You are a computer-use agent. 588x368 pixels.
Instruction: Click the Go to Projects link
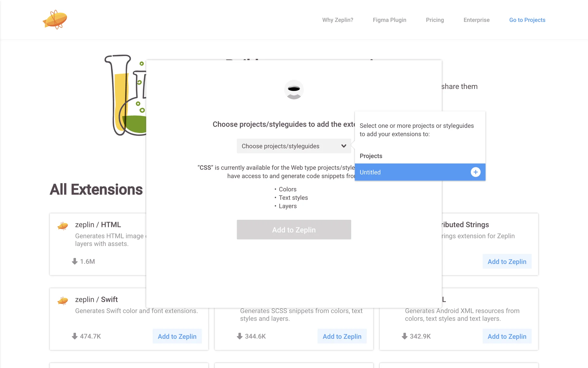(527, 20)
